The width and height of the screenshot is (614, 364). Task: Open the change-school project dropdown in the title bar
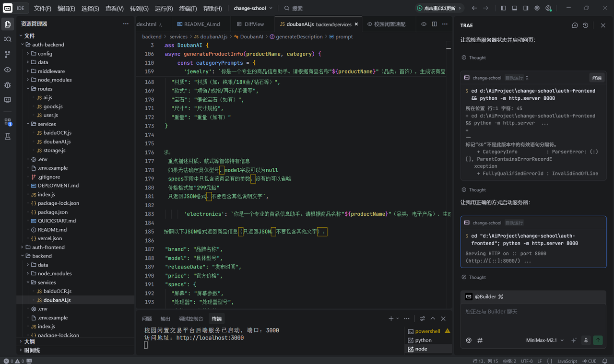coord(253,8)
